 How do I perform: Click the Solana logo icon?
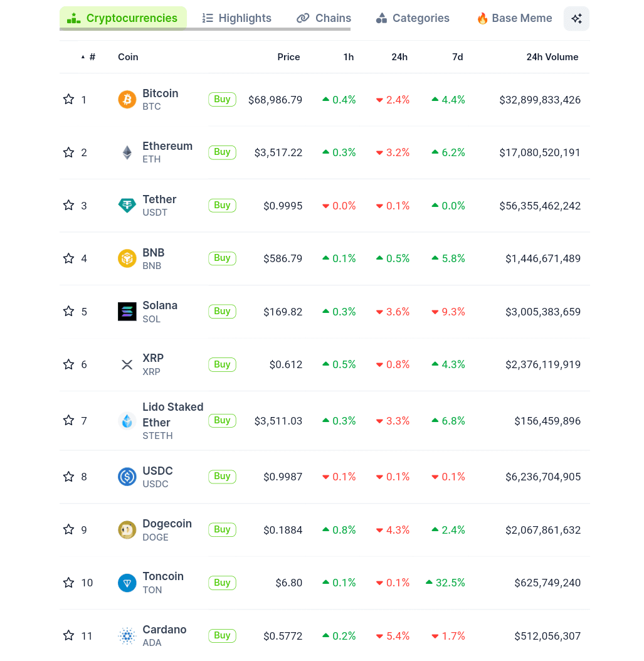tap(127, 312)
